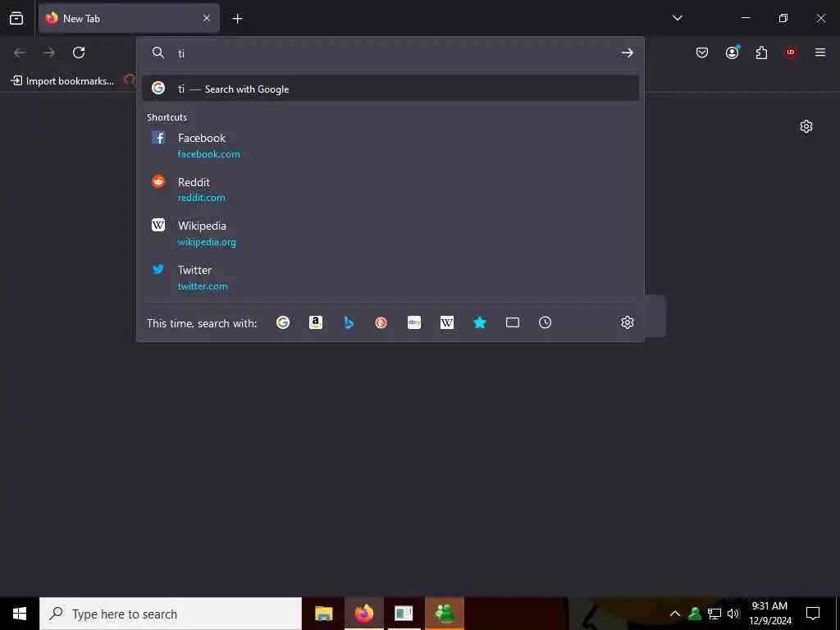Select the New Tab tab

(x=129, y=18)
